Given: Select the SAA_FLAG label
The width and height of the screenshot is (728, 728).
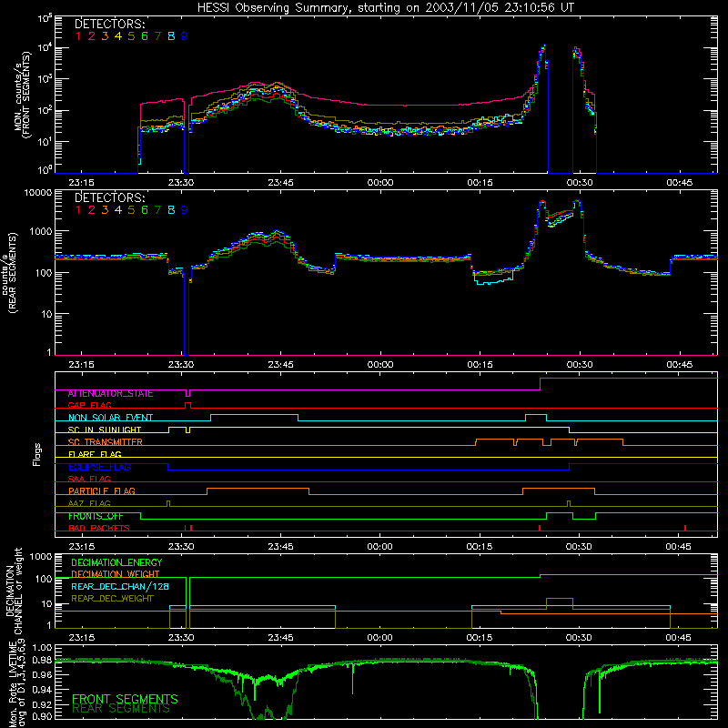Looking at the screenshot, I should point(89,480).
